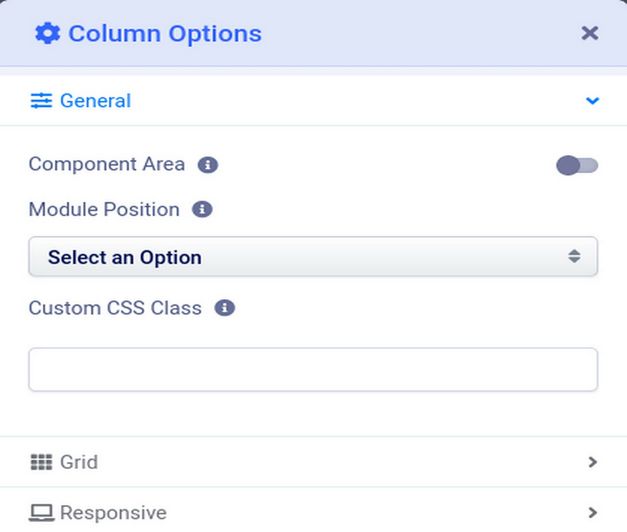Open the Responsive section label
Screen dimensions: 627x532
pos(113,513)
